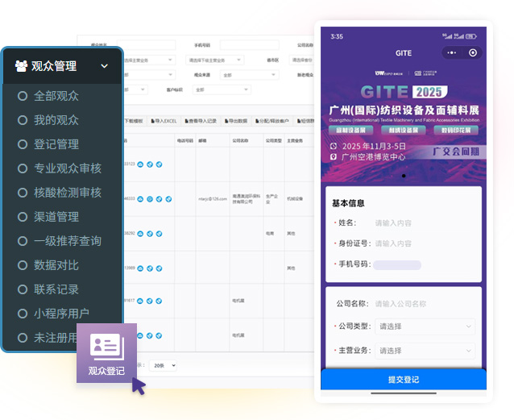This screenshot has width=514, height=420.
Task: Open the 公司类型 dropdown in form
Action: coord(425,326)
